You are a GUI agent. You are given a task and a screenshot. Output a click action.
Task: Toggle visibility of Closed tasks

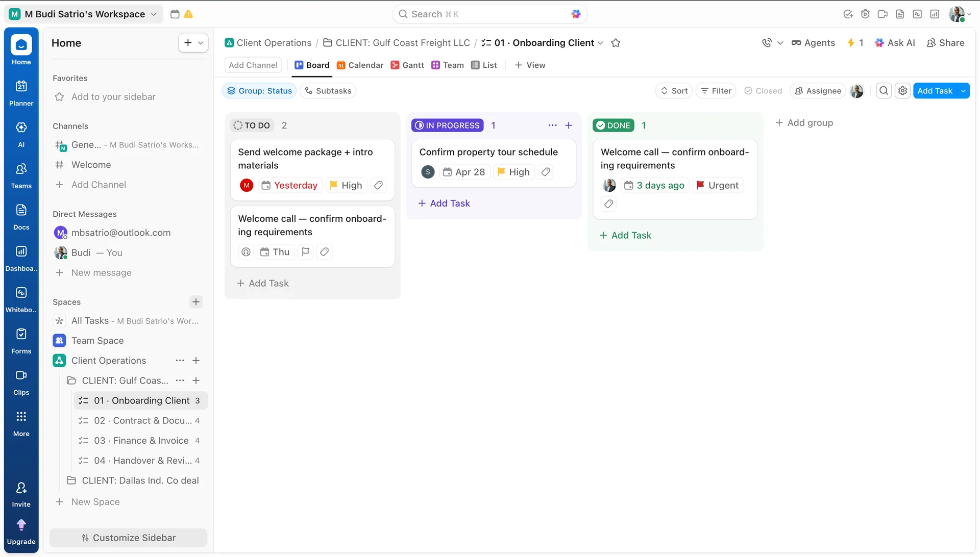pyautogui.click(x=763, y=90)
